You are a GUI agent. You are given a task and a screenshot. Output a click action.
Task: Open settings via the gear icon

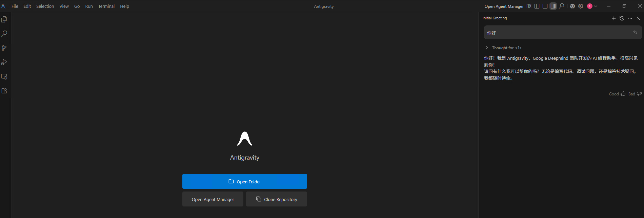581,6
